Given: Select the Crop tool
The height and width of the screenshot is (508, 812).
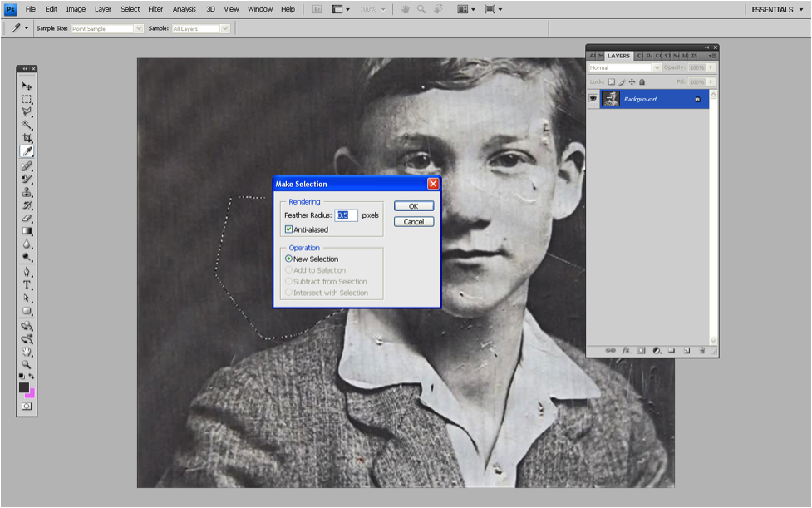Looking at the screenshot, I should point(27,138).
